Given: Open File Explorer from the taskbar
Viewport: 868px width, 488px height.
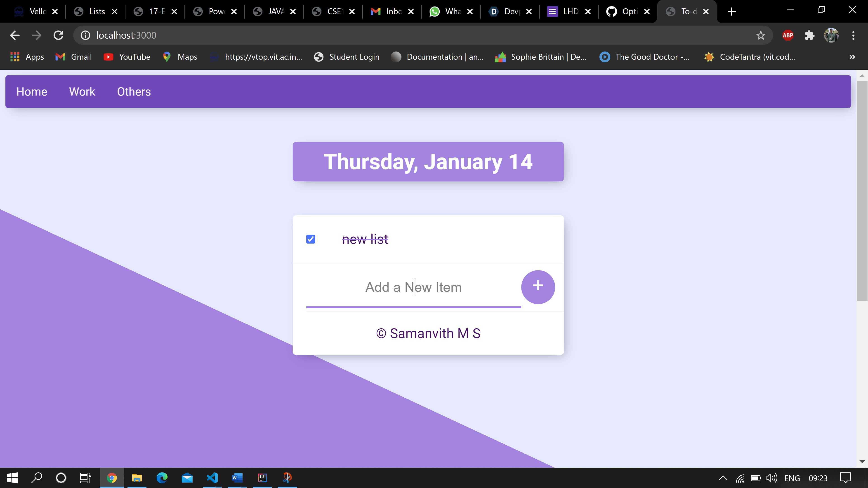Looking at the screenshot, I should [x=137, y=478].
